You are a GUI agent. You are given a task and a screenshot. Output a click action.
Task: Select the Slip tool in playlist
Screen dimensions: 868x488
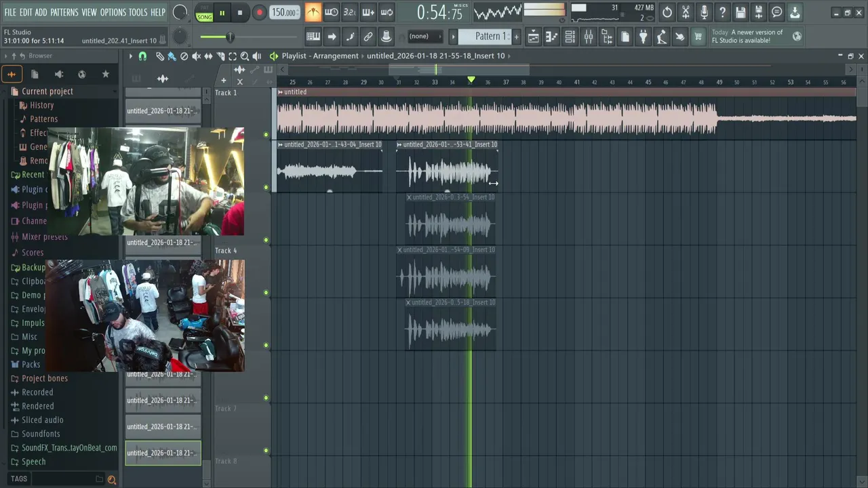click(x=208, y=56)
